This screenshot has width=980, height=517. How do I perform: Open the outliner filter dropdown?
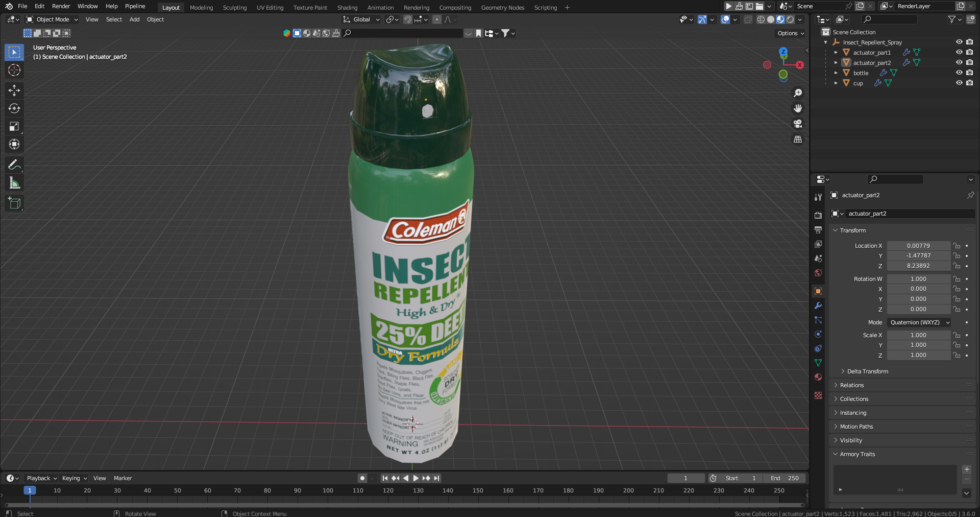[954, 19]
